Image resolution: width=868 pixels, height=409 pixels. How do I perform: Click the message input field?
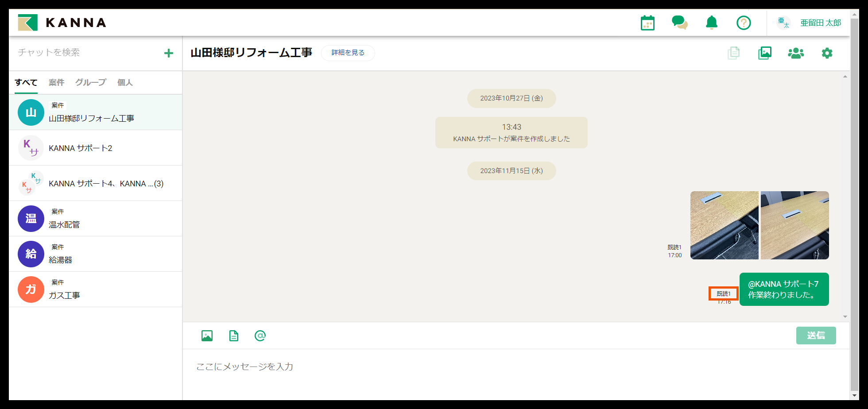(443, 367)
